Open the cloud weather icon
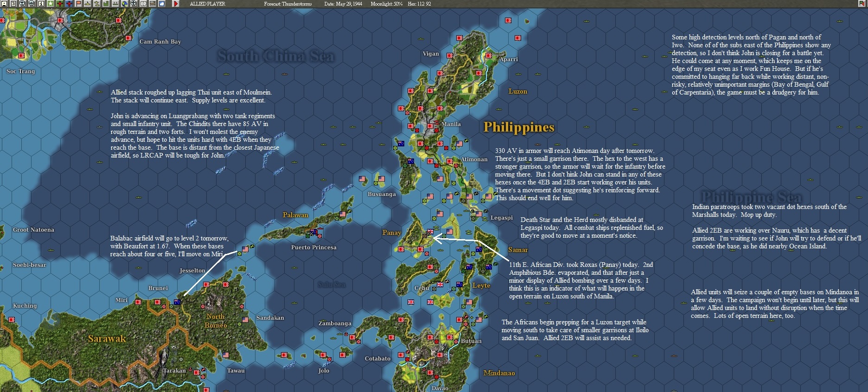Image resolution: width=868 pixels, height=392 pixels. tap(162, 4)
